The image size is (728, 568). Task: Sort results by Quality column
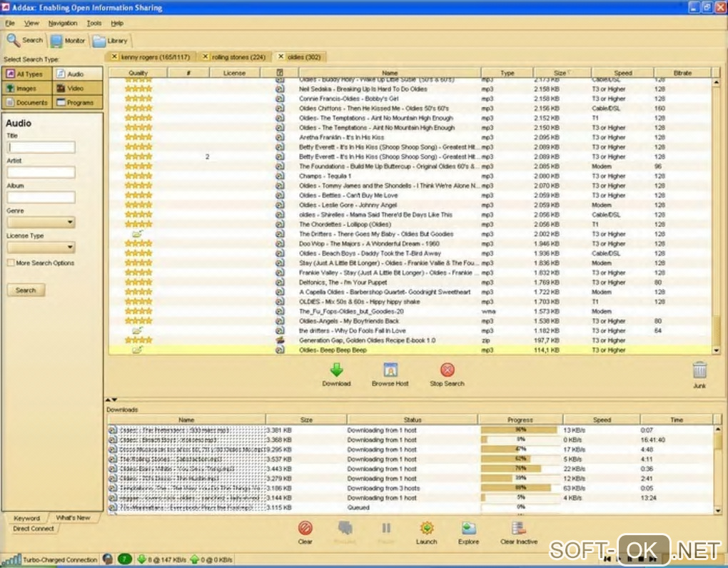pyautogui.click(x=138, y=73)
